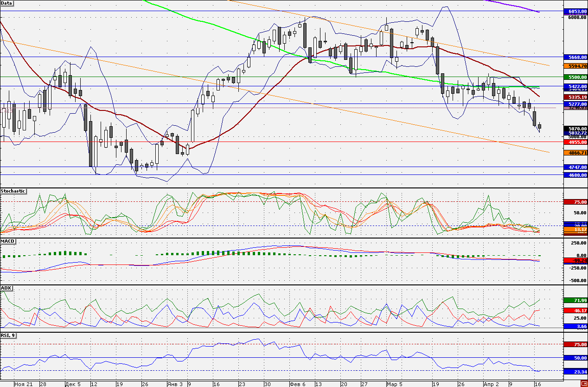Select the red 46.17 ADX value label
Viewport: 588px width, 387px height.
[x=575, y=310]
